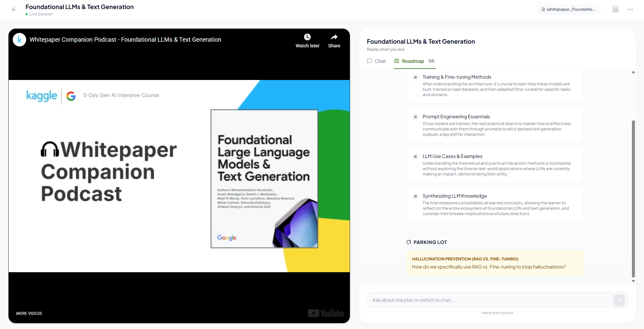644x329 pixels.
Task: Click the page title Foundational LLMs & Text Generation
Action: click(x=80, y=7)
